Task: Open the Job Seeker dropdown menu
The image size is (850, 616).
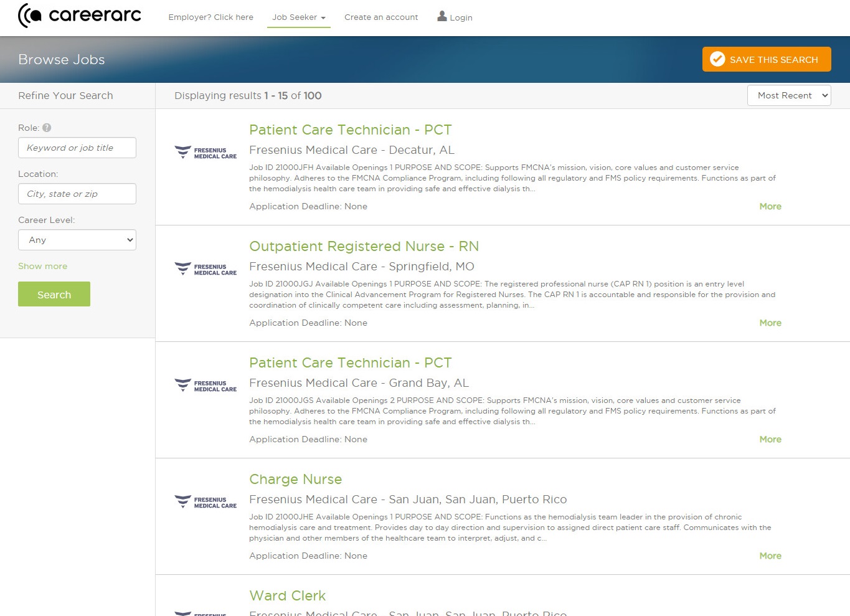Action: tap(298, 17)
